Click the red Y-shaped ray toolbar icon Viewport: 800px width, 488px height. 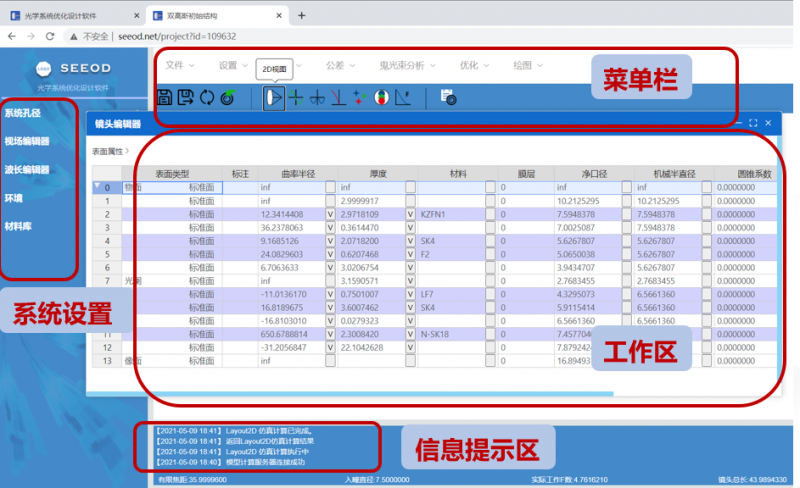[338, 97]
